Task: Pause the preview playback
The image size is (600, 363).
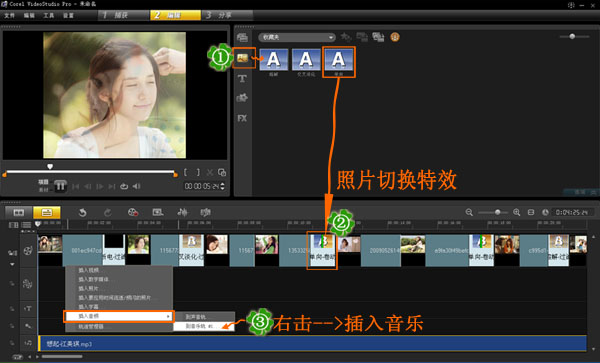Action: 60,186
